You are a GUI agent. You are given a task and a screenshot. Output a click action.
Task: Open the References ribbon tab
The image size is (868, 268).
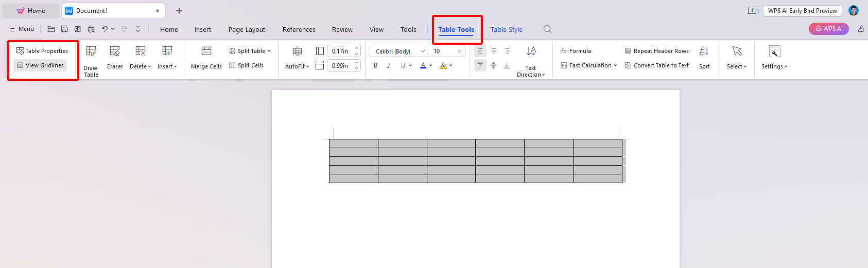(299, 29)
